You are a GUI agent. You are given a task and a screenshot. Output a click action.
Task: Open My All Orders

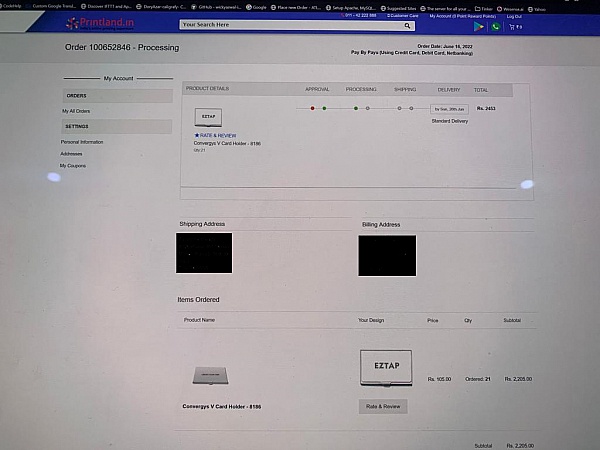pyautogui.click(x=76, y=111)
